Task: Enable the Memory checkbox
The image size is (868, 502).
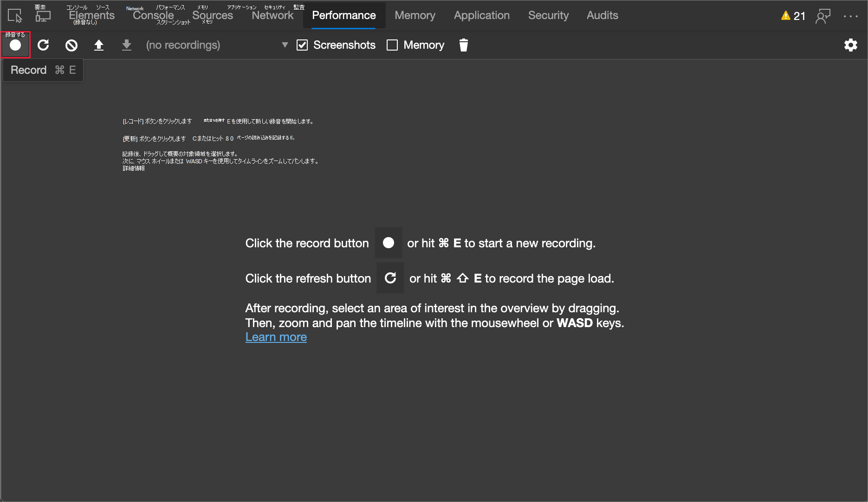Action: pos(392,45)
